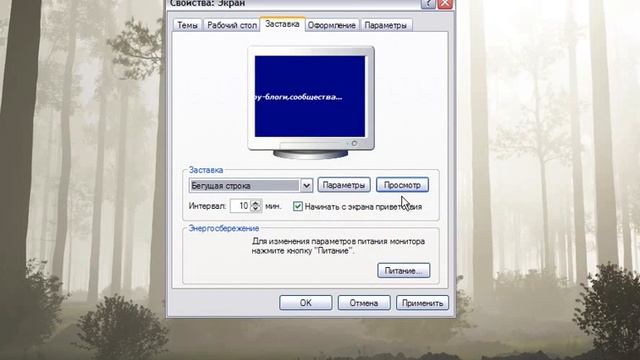This screenshot has height=360, width=640.
Task: Confirm with the OK button
Action: point(305,303)
